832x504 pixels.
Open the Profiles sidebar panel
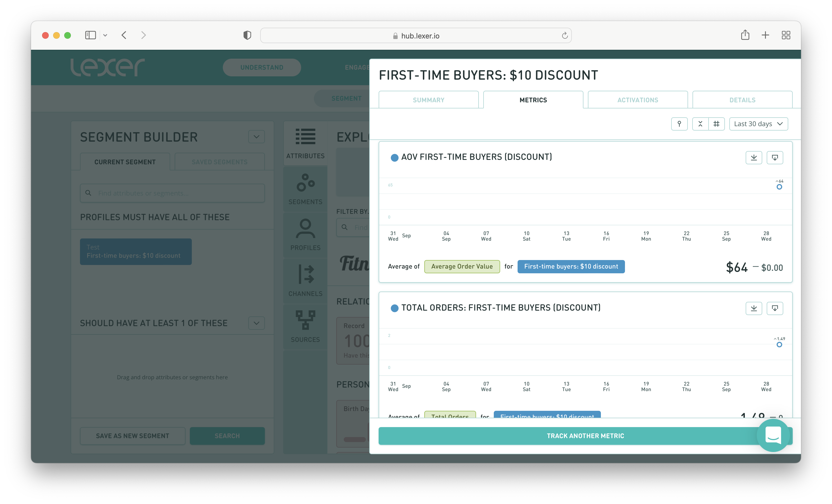305,235
